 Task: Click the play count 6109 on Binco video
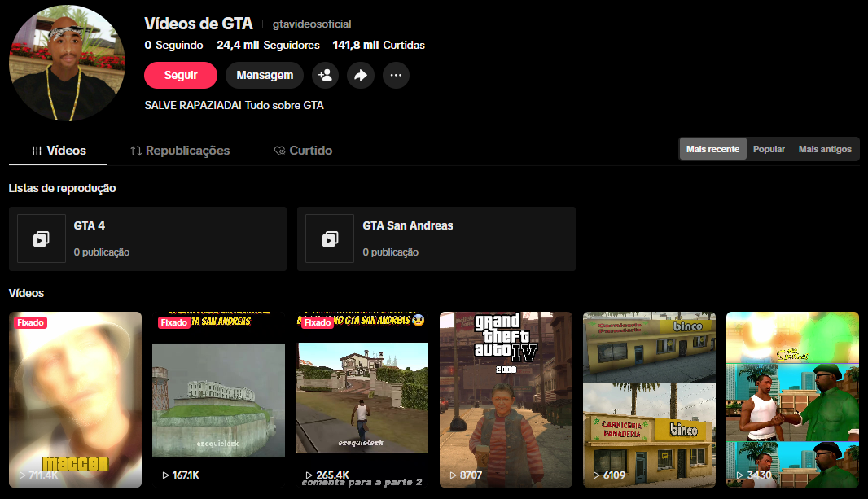(x=610, y=475)
